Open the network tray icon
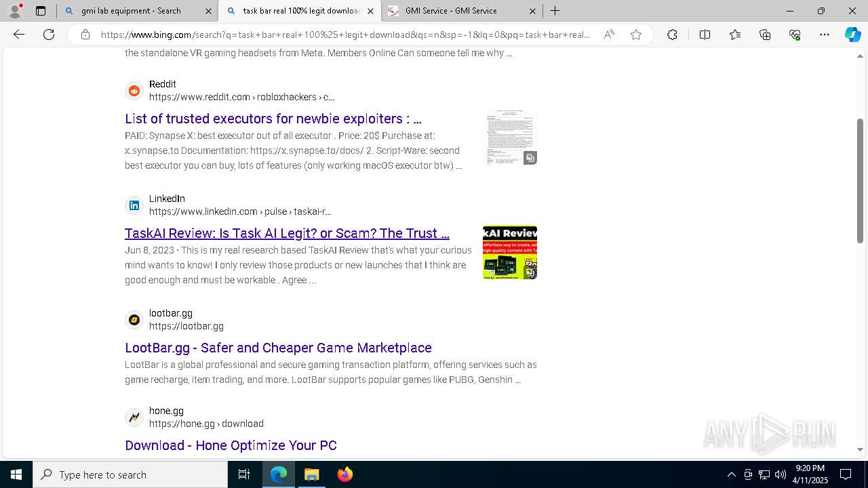This screenshot has height=488, width=868. (764, 474)
